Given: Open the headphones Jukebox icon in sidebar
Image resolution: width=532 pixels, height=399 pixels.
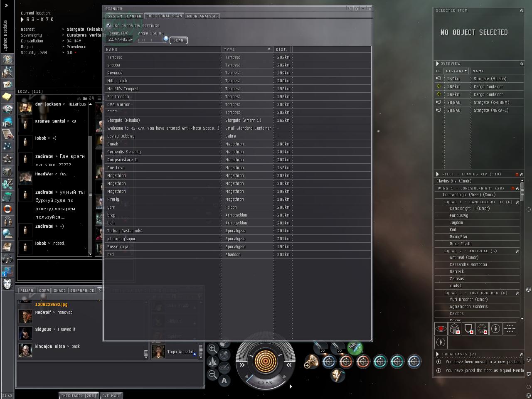Looking at the screenshot, I should click(x=7, y=259).
